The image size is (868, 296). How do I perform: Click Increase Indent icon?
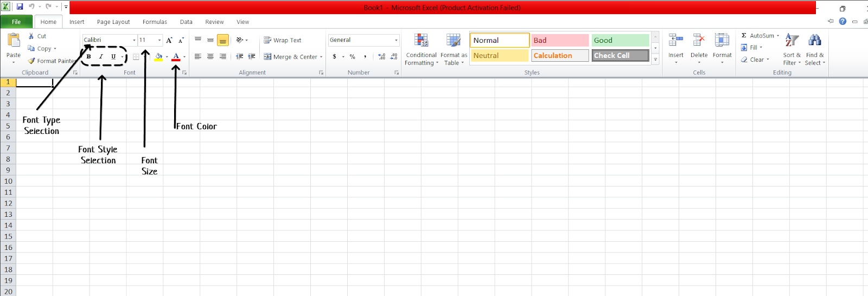(x=252, y=56)
